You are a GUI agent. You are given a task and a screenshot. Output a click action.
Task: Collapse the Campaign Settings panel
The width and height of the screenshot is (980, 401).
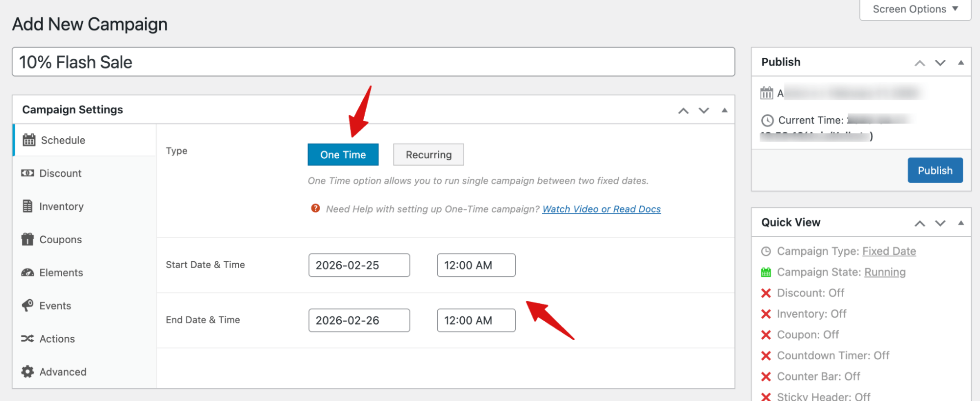pos(725,110)
